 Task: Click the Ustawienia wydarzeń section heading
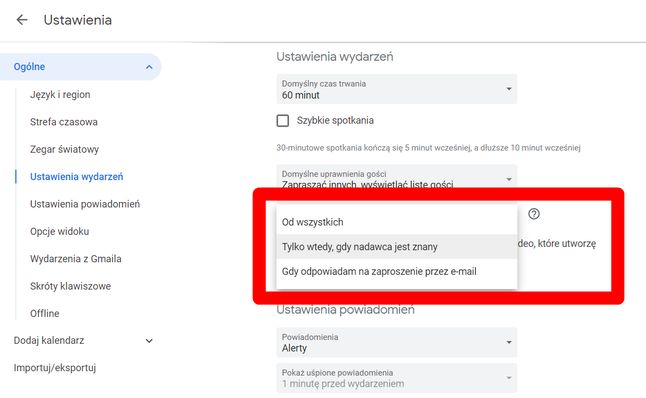point(335,56)
